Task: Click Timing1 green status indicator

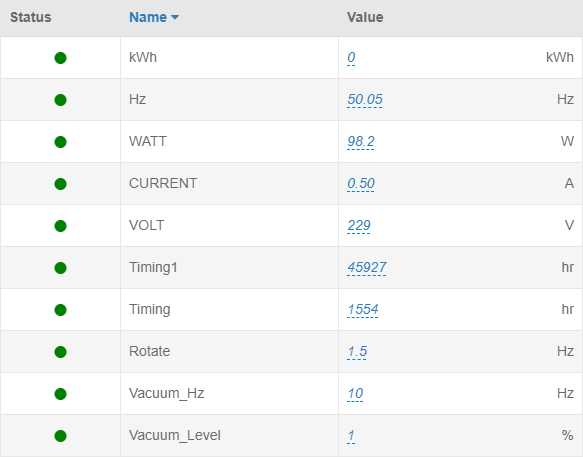Action: tap(60, 268)
